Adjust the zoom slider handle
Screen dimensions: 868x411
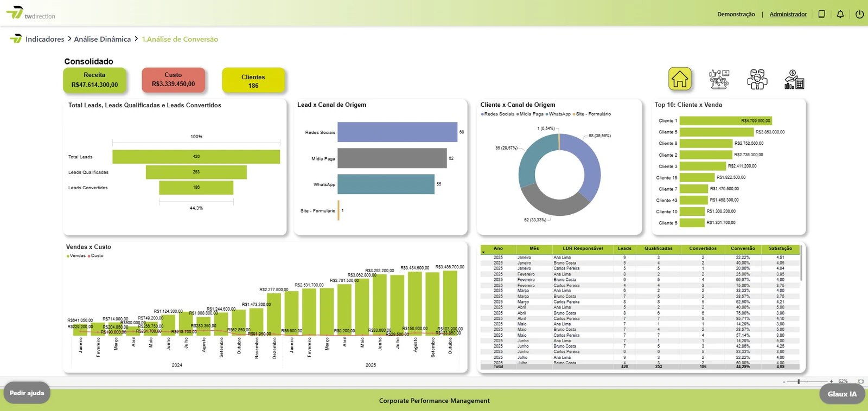pyautogui.click(x=798, y=382)
